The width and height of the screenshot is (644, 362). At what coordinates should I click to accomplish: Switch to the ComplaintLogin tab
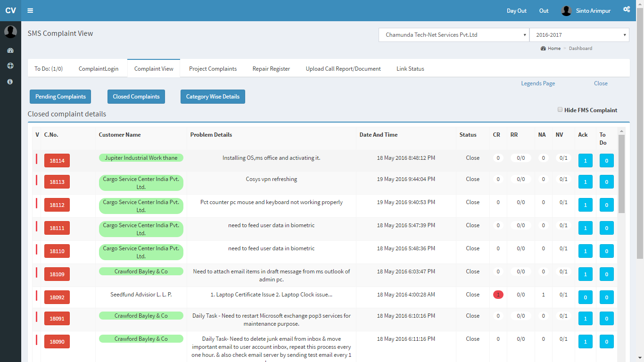[x=99, y=69]
